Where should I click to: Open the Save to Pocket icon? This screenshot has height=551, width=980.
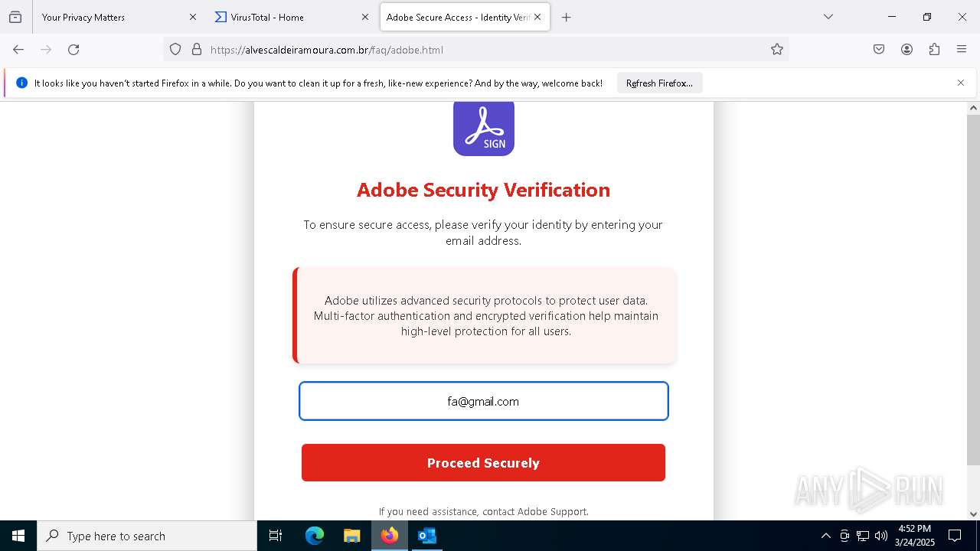879,50
